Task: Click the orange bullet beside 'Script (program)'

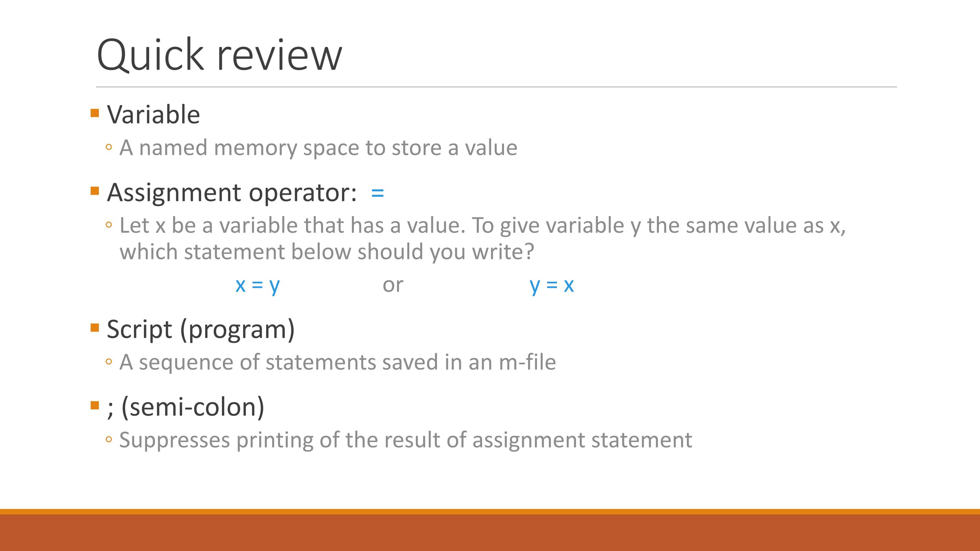Action: (95, 327)
